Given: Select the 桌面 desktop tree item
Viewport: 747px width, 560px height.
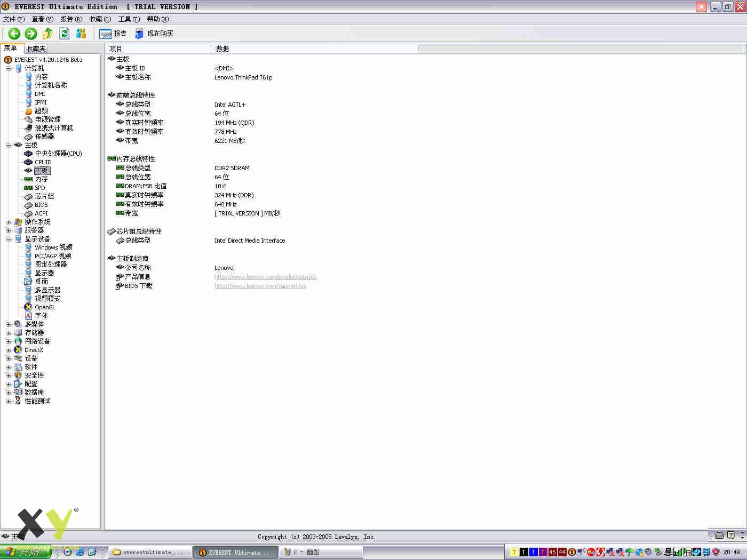Looking at the screenshot, I should pyautogui.click(x=41, y=282).
